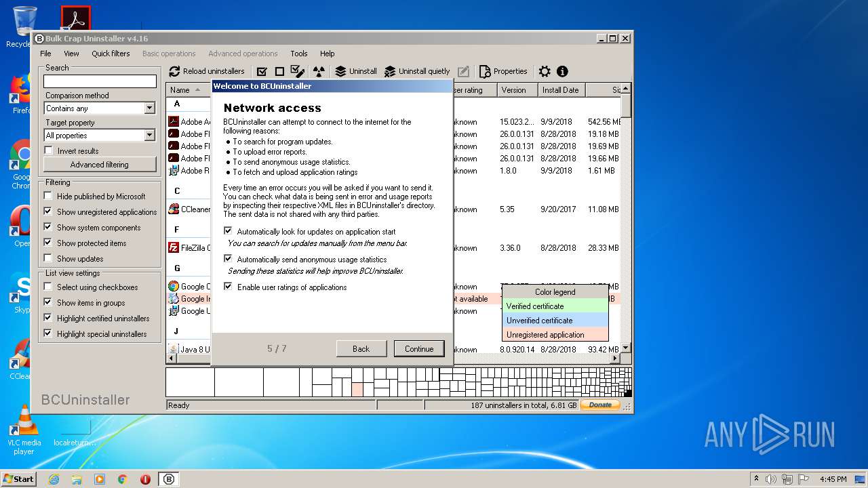This screenshot has height=488, width=868.
Task: Click the Unregistered application pink legend swatch
Action: 555,335
